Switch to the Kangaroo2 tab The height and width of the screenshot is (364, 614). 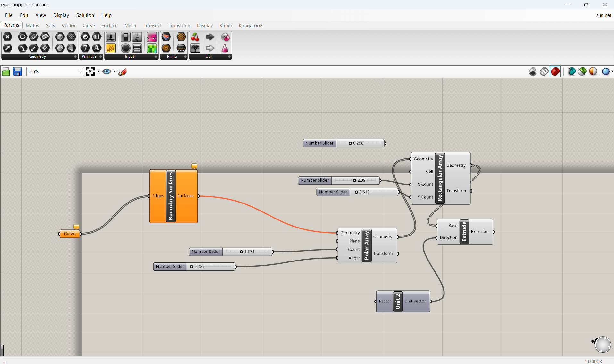[x=250, y=26]
